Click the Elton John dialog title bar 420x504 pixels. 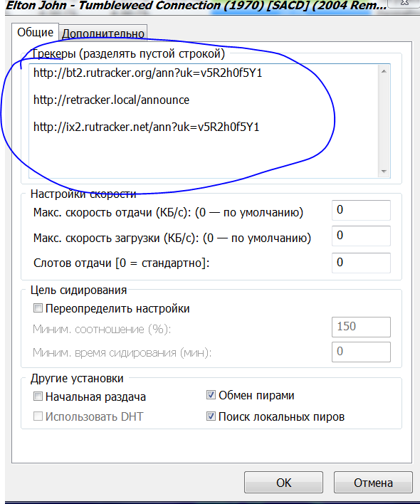click(196, 6)
